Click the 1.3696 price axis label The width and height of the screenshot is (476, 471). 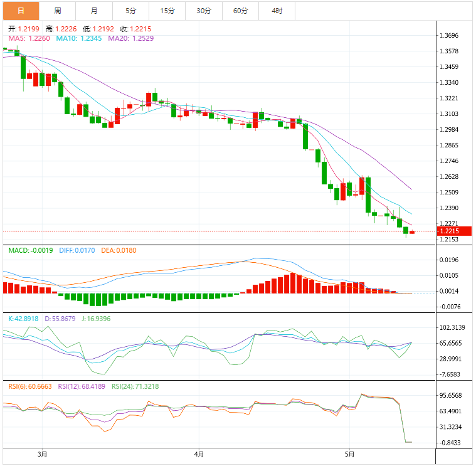[x=449, y=36]
